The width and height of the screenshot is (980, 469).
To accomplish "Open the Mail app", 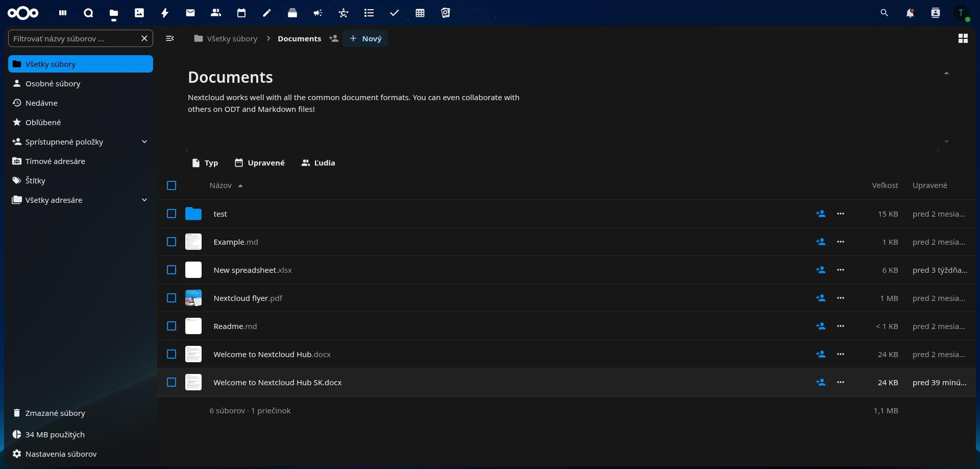I will pyautogui.click(x=190, y=13).
